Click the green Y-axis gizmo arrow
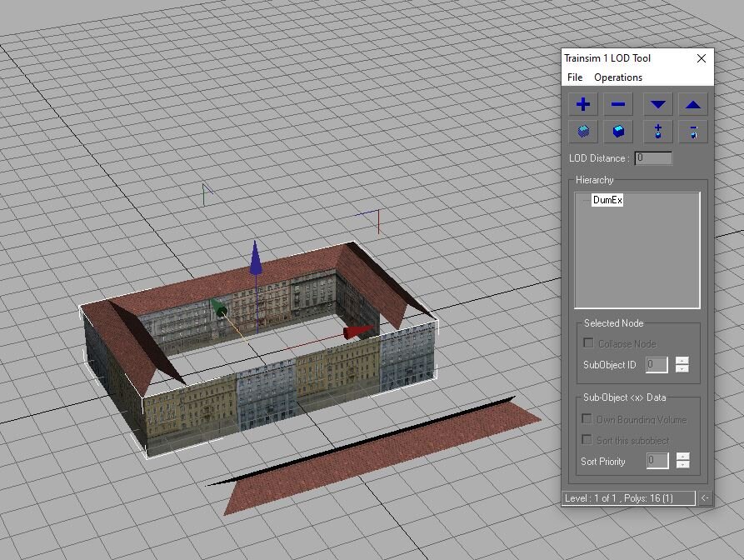The height and width of the screenshot is (560, 744). coord(218,307)
